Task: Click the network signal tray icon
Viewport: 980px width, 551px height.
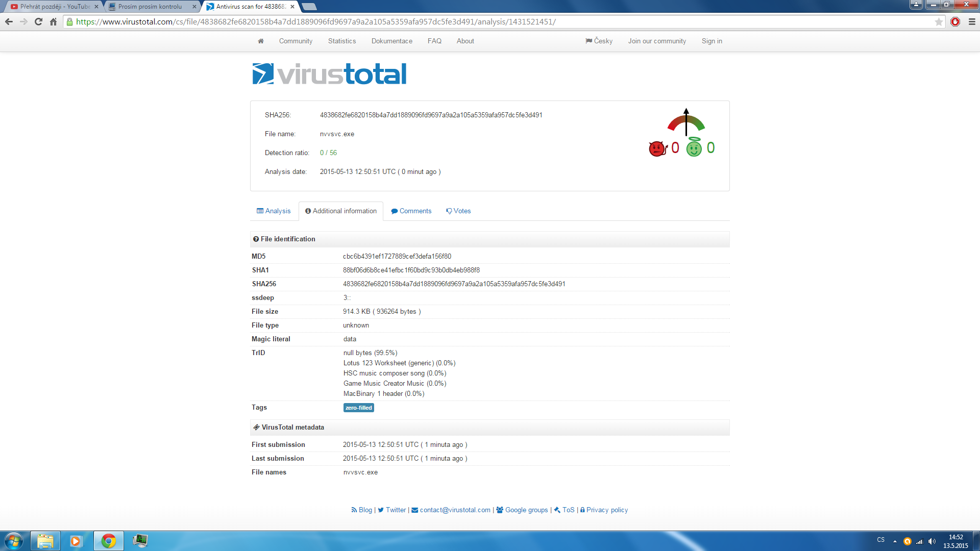Action: pos(920,541)
